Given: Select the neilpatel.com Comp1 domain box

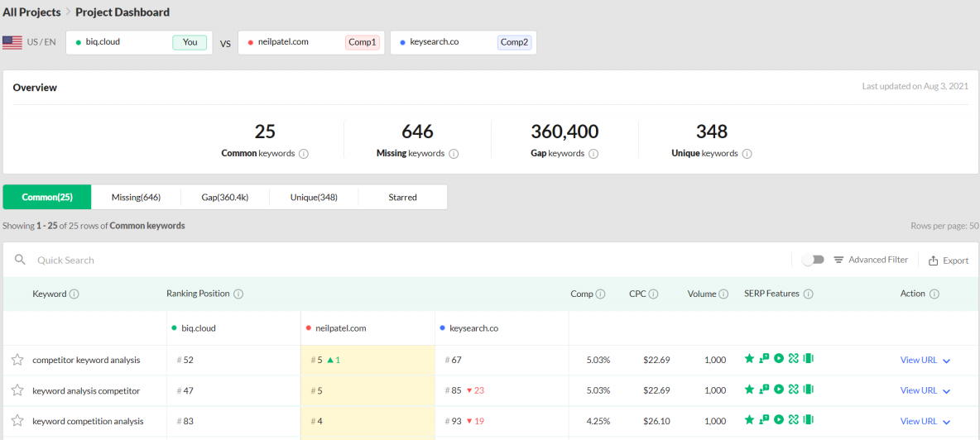Looking at the screenshot, I should point(311,42).
